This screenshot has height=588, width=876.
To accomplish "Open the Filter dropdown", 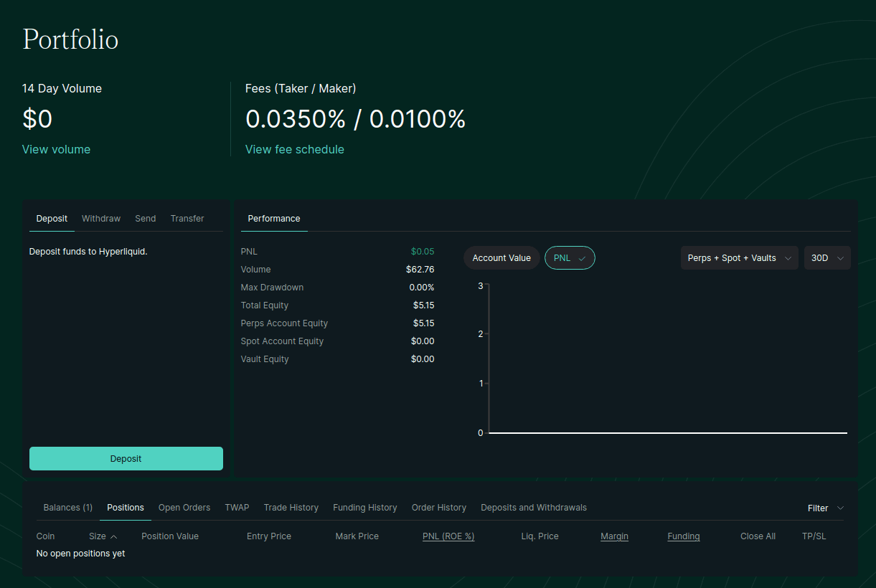I will pos(825,508).
